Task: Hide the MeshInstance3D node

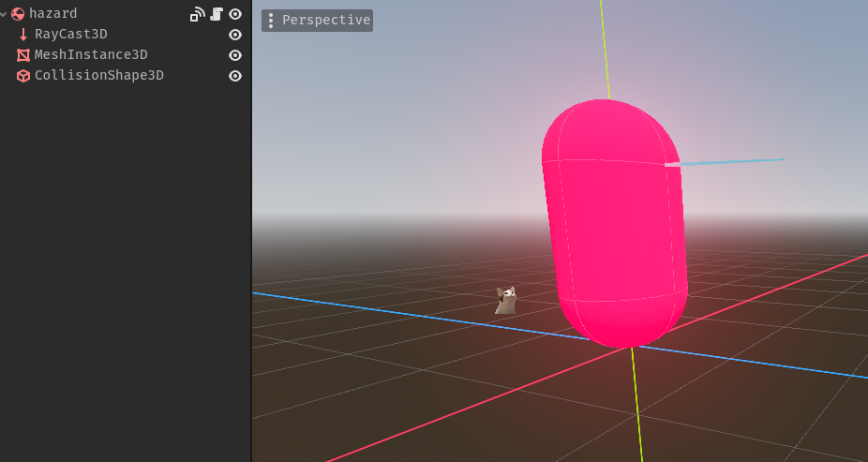Action: 235,55
